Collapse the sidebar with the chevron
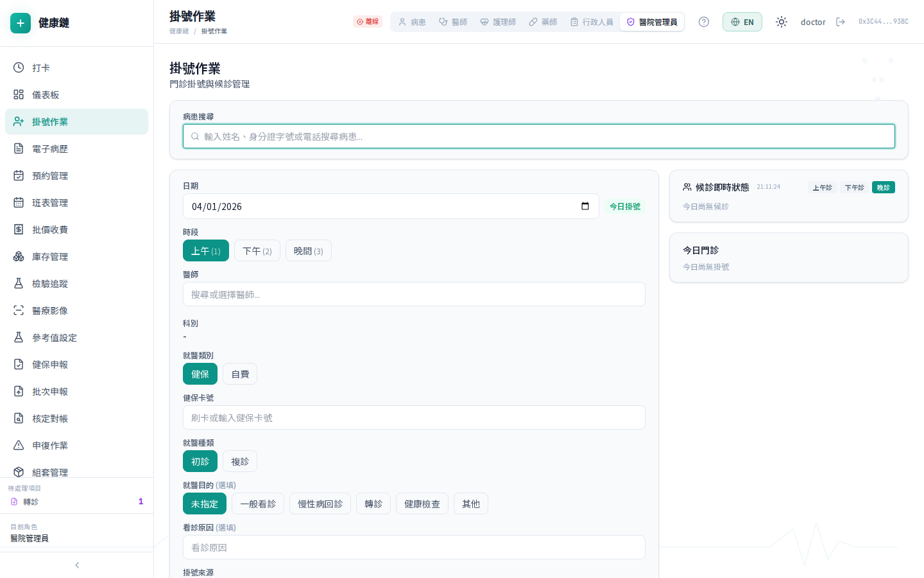 [76, 565]
